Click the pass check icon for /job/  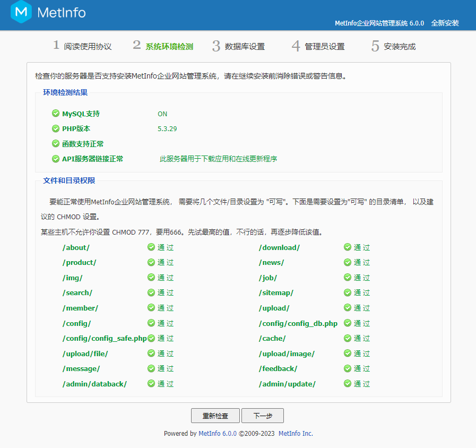348,278
